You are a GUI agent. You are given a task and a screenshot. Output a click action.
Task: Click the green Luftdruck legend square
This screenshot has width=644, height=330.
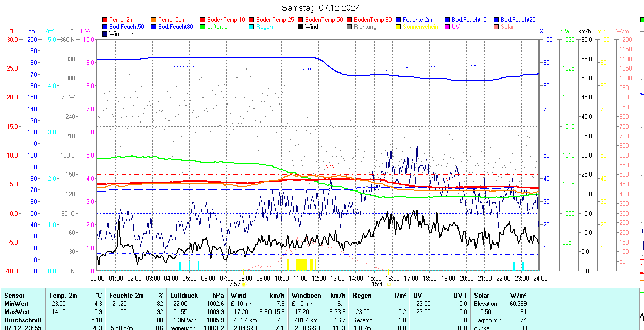coord(203,27)
